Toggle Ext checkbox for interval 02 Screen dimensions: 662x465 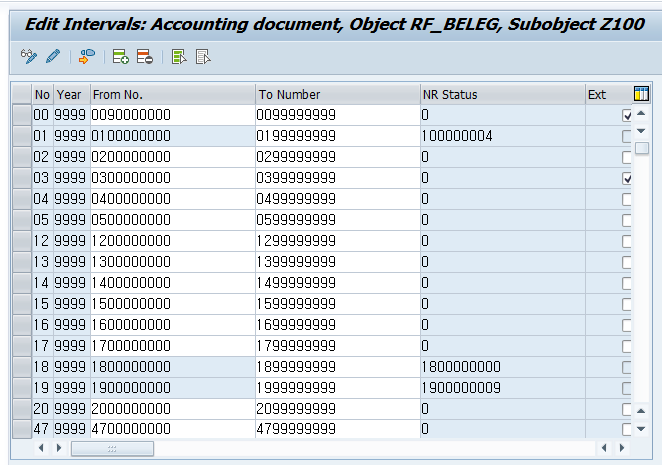point(627,158)
